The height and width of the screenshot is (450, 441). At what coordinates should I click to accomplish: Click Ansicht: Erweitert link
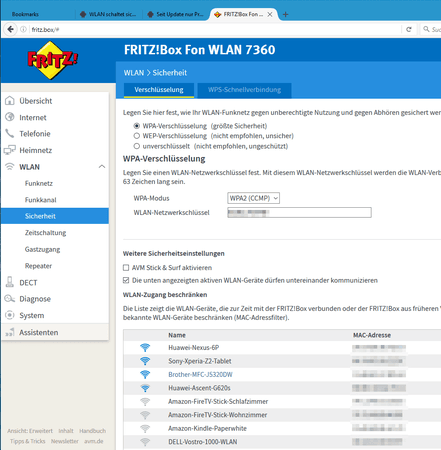pos(30,431)
